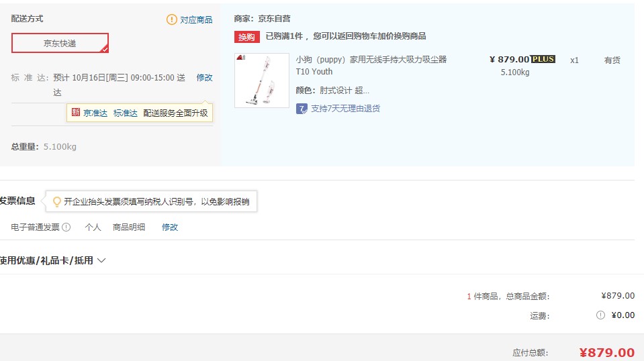Screen dimensions: 644x361
Task: Click the 7-day return shield icon
Action: [302, 109]
